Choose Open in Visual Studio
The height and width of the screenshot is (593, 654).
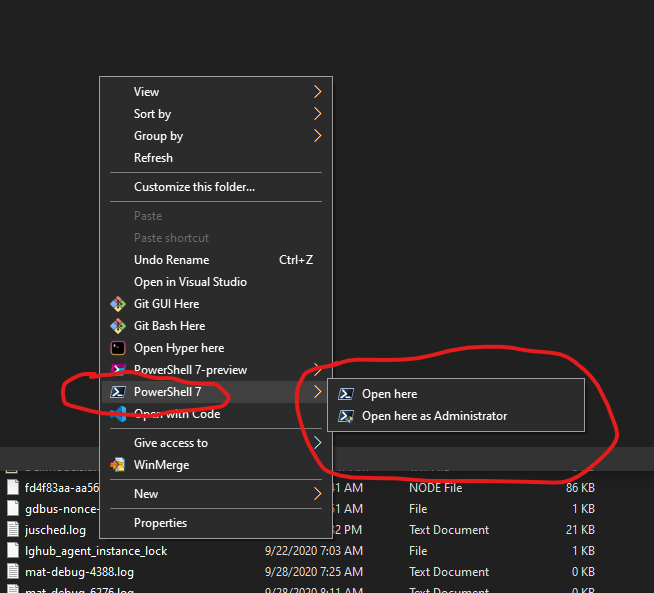click(216, 282)
